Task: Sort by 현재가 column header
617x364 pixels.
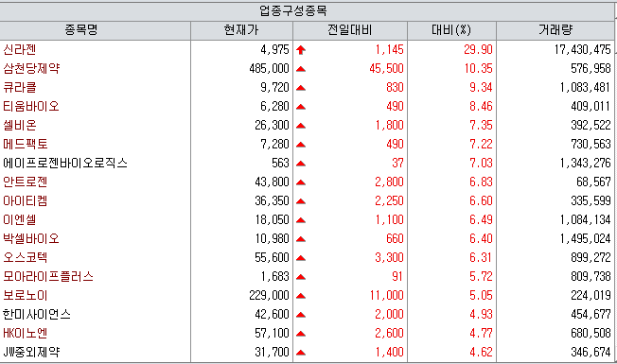Action: [x=241, y=30]
